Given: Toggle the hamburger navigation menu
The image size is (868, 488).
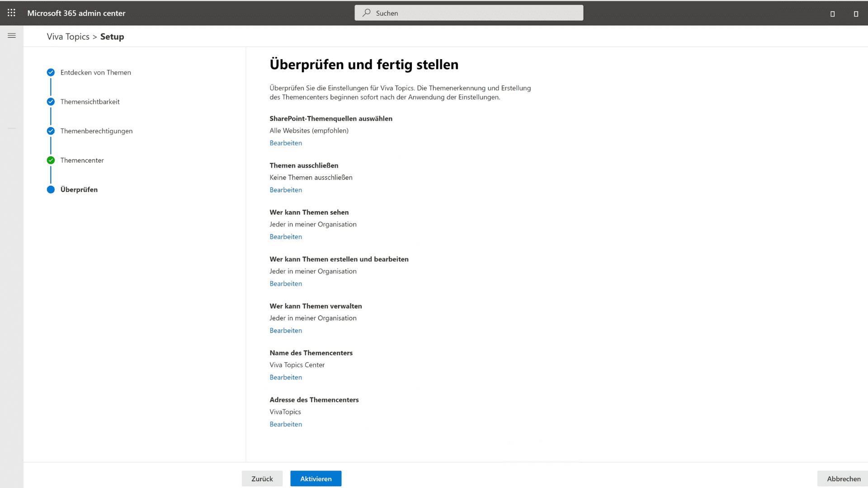Looking at the screenshot, I should coord(12,35).
